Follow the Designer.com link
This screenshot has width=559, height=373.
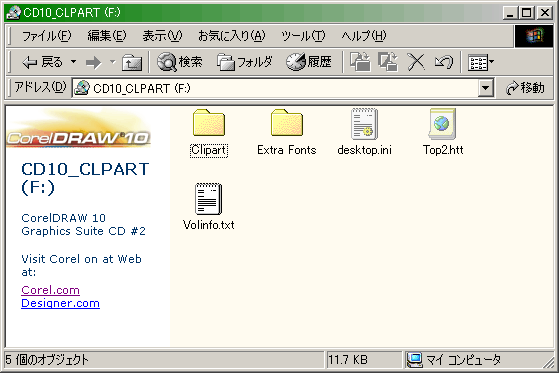pos(60,303)
